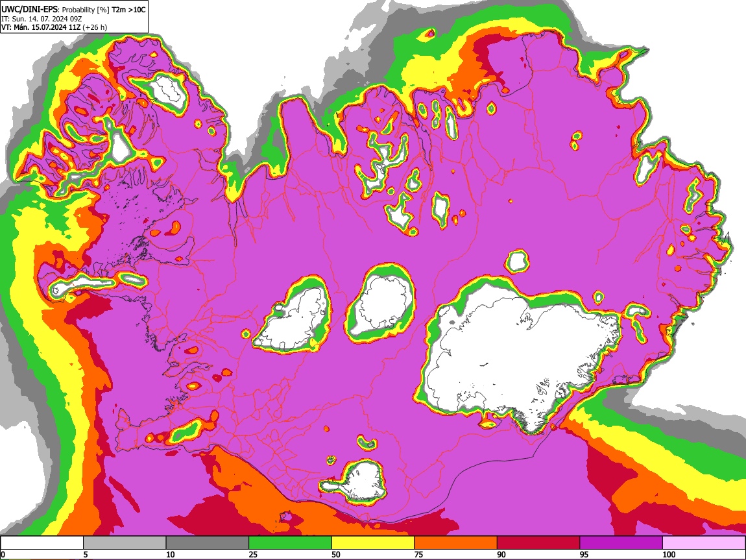Select the orange 75-90% legend swatch

456,543
